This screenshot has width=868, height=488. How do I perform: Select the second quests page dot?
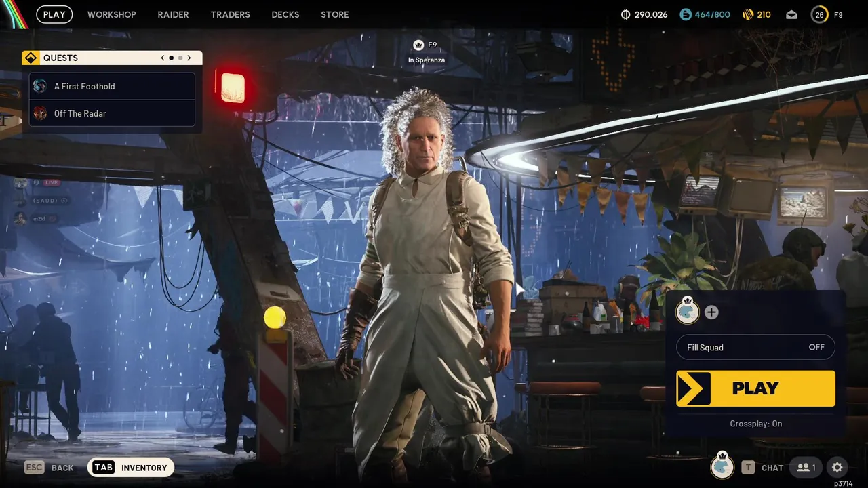click(x=180, y=58)
